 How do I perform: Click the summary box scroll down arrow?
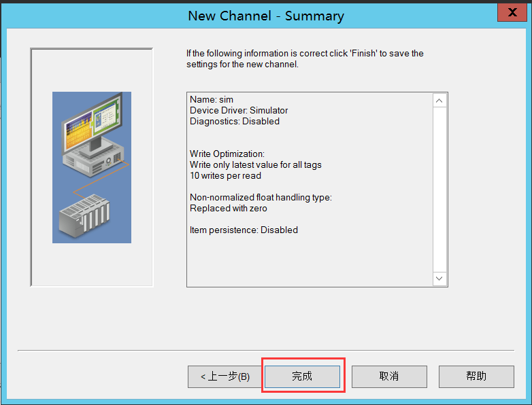pos(439,279)
